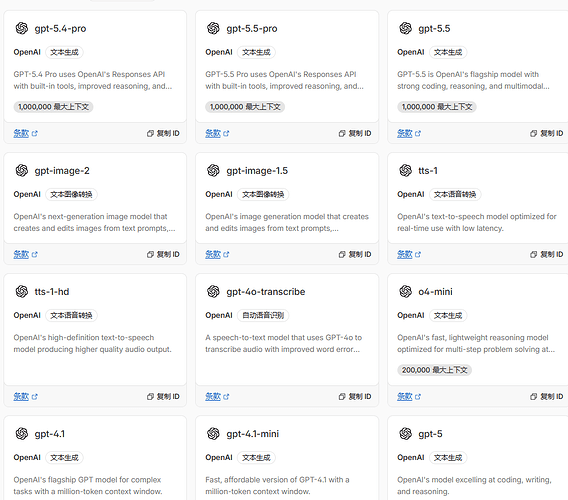Click the text-to-speech tag on tts-1

[455, 194]
